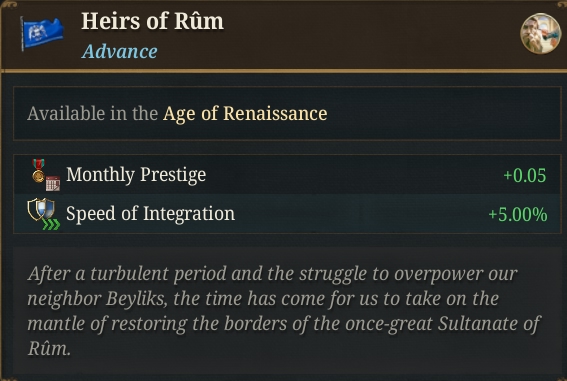This screenshot has height=381, width=567.
Task: Click Sultanate of in the description text
Action: click(x=489, y=324)
